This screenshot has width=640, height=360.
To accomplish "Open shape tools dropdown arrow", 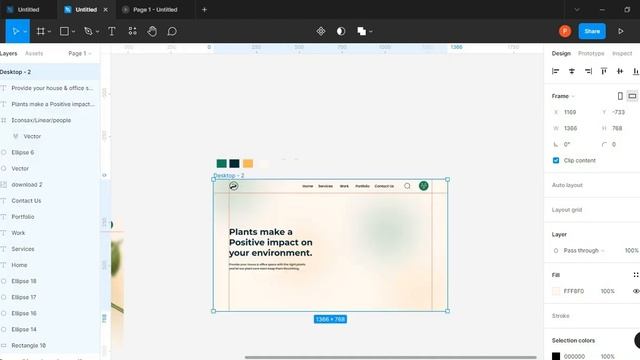I will 73,31.
